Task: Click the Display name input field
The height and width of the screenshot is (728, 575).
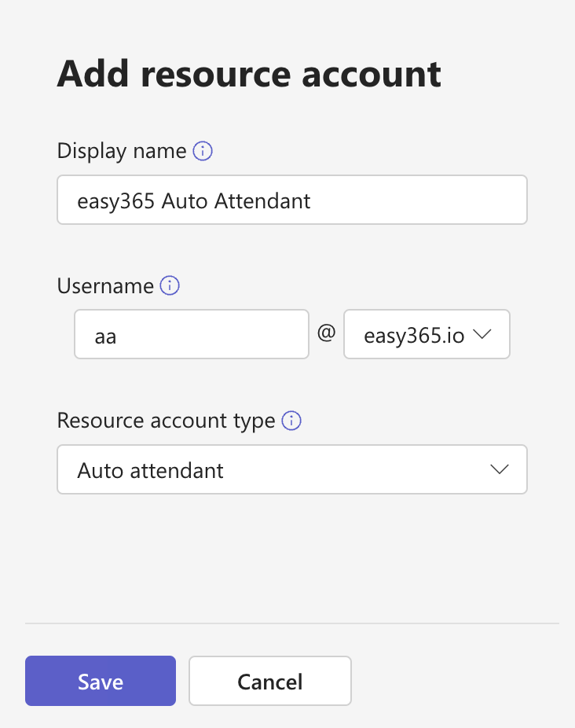Action: [x=291, y=200]
